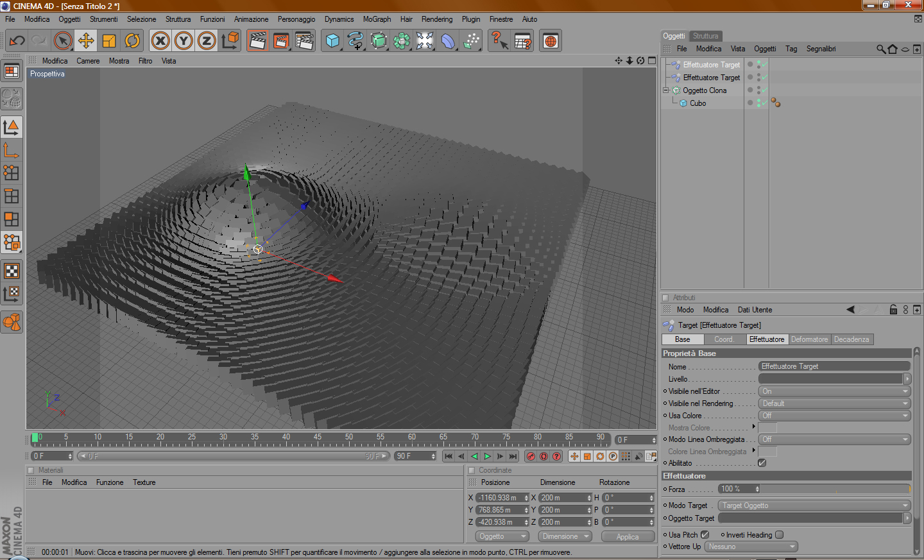Screen dimensions: 924x560
Task: Open the Dimensione coordinate dropdown
Action: 565,536
